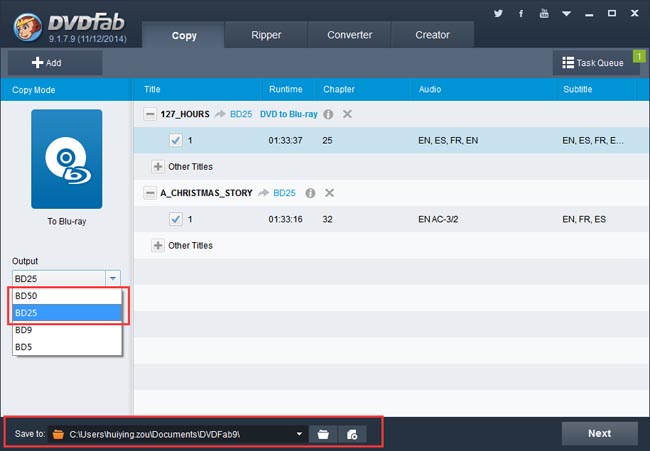Click subtitle 'EN, FR, ES' cell
The height and width of the screenshot is (451, 650).
pyautogui.click(x=584, y=219)
